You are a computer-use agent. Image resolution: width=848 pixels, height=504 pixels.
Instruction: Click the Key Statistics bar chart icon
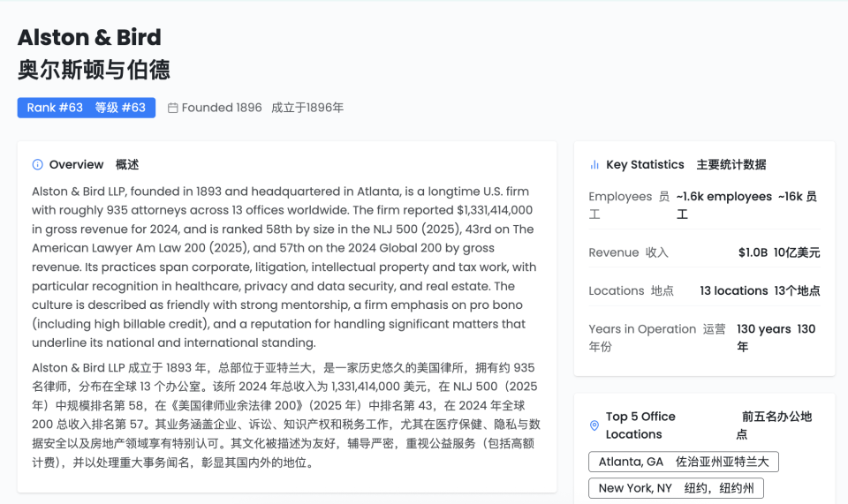(594, 165)
